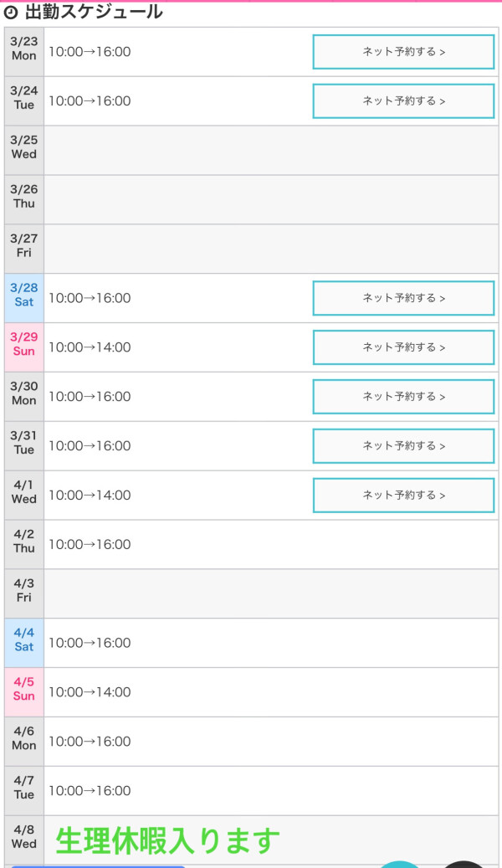Reserve online for 4/1 Wednesday
The image size is (502, 868).
pos(403,496)
